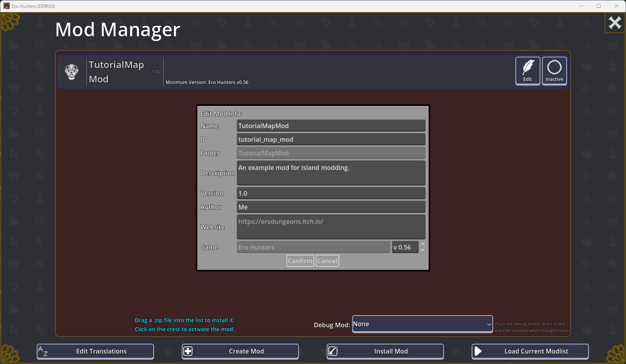
Task: Maximize the Ero Hunters window
Action: [599, 6]
